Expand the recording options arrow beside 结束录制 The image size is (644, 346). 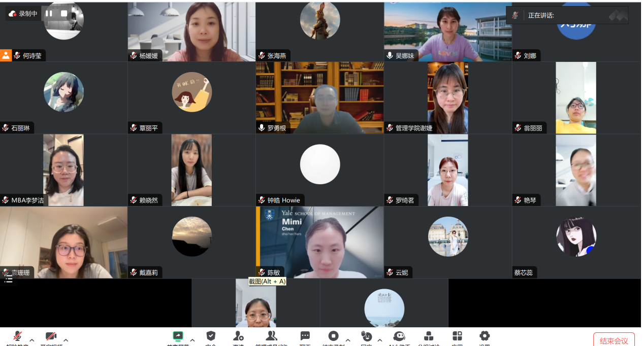[x=348, y=340]
